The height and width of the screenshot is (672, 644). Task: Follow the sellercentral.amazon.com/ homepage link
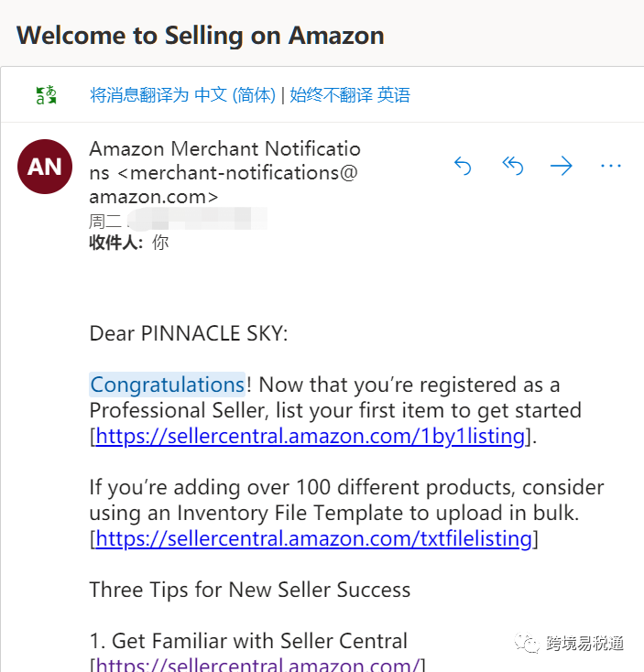(257, 665)
